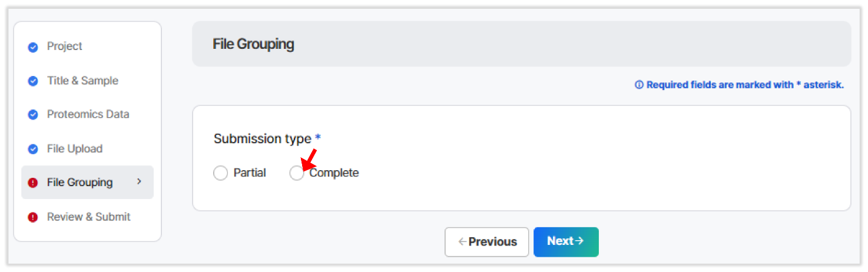Click the Title & Sample checkmark icon
Screen dimensions: 868x272
pos(33,81)
